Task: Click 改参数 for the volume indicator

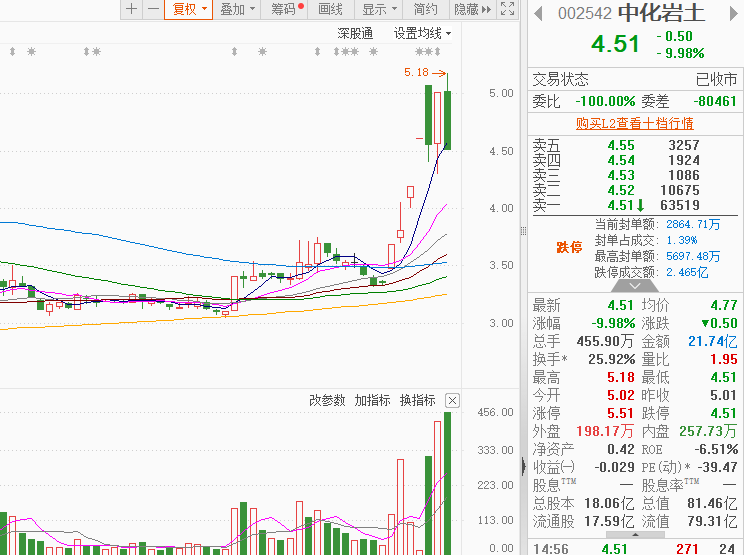Action: 327,400
